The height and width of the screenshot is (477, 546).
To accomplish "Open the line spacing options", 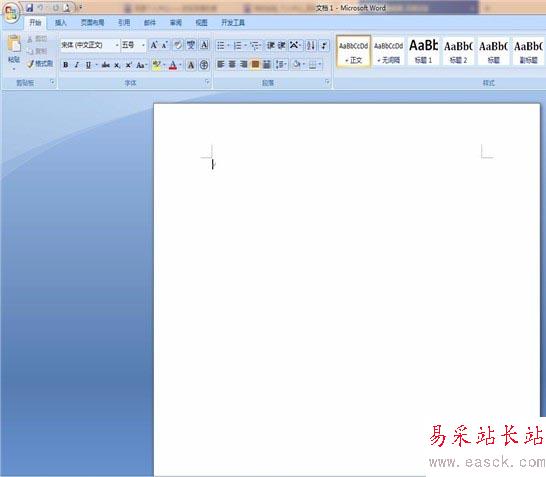I will click(x=281, y=64).
